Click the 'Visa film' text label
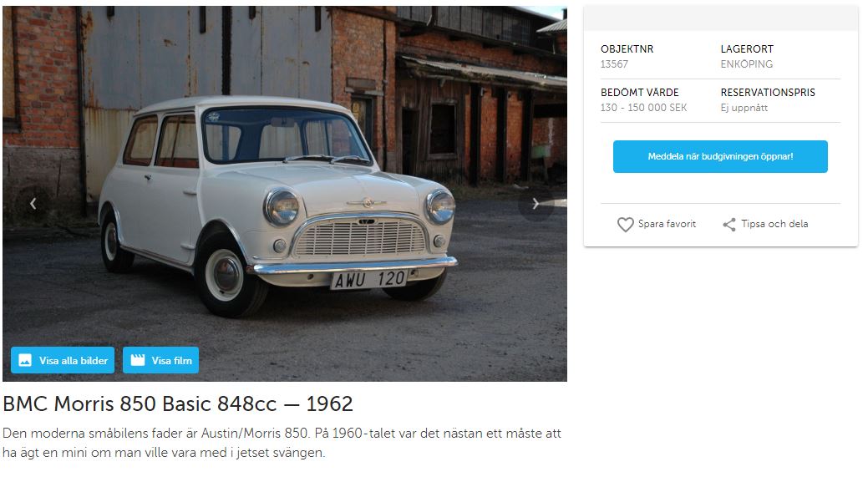868x477 pixels. (x=171, y=360)
